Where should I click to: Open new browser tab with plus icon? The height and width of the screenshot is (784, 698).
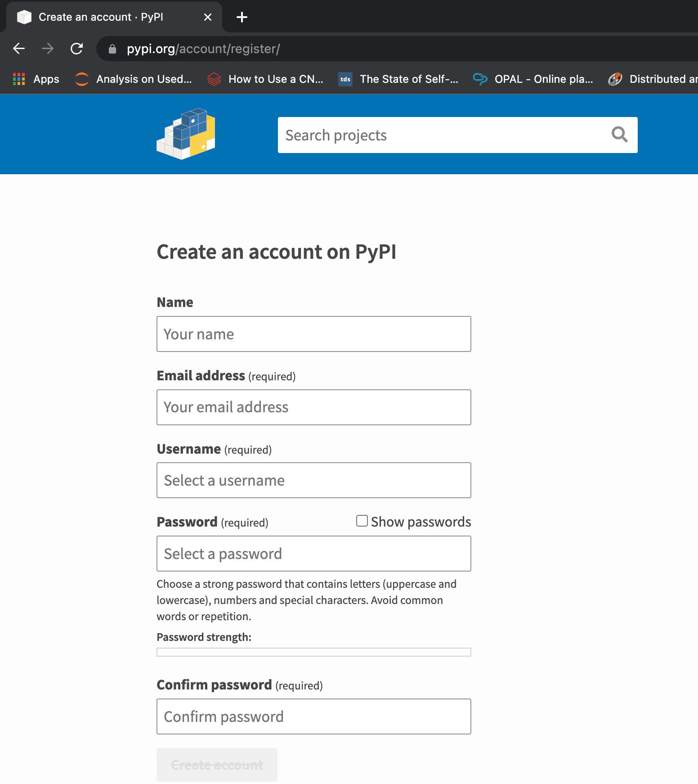(x=242, y=17)
